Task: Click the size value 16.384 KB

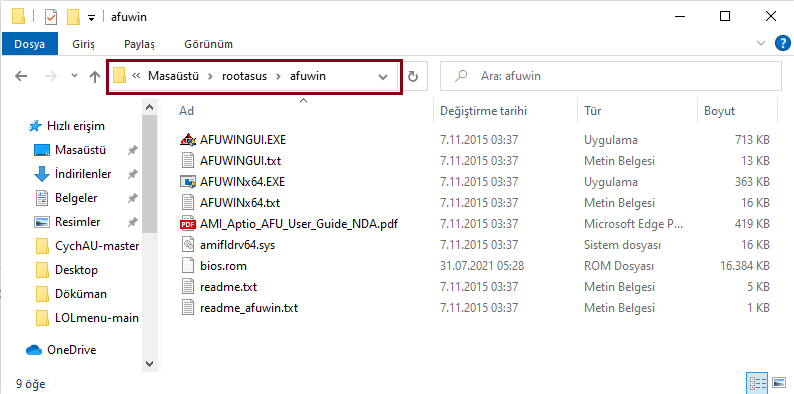Action: click(745, 266)
